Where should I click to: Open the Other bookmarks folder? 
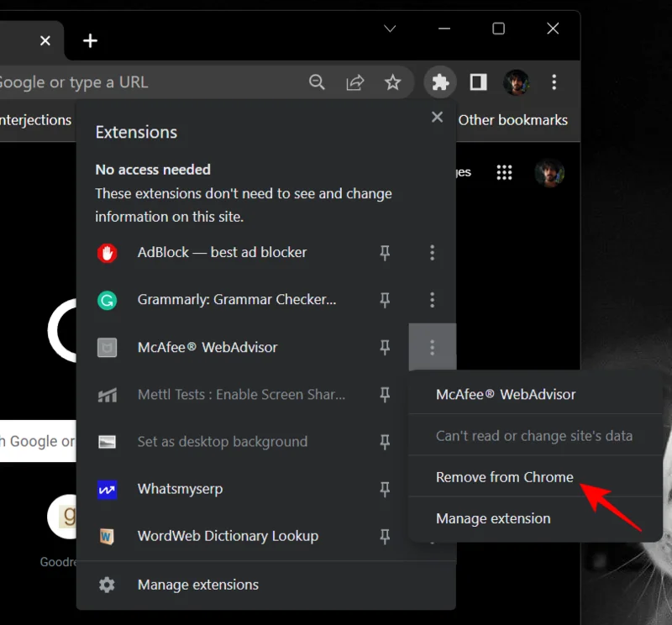click(513, 119)
